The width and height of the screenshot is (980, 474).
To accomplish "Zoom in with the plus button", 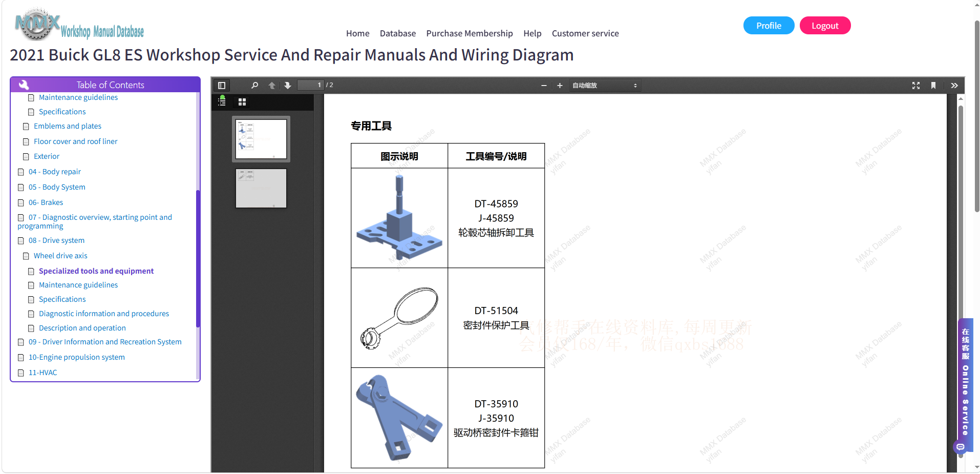I will point(560,86).
